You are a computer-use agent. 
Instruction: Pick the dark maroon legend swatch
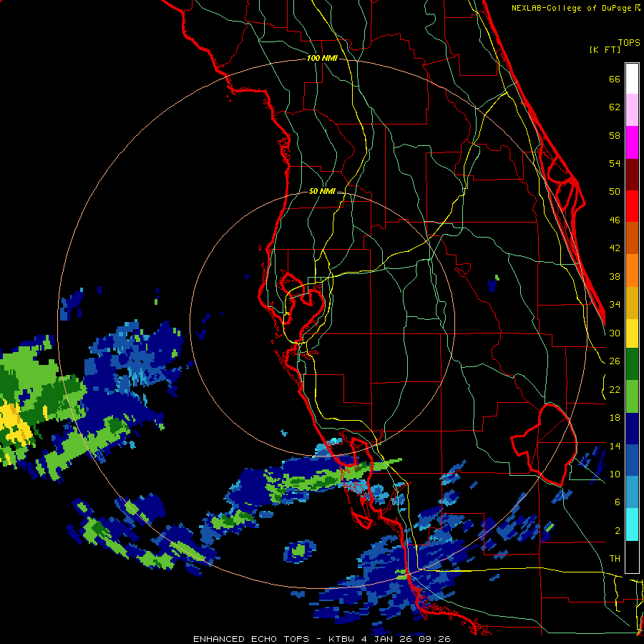[632, 175]
